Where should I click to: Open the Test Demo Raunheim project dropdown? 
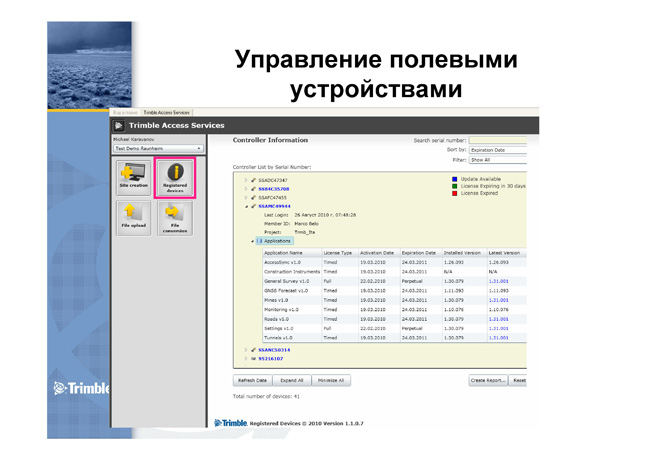[x=158, y=148]
